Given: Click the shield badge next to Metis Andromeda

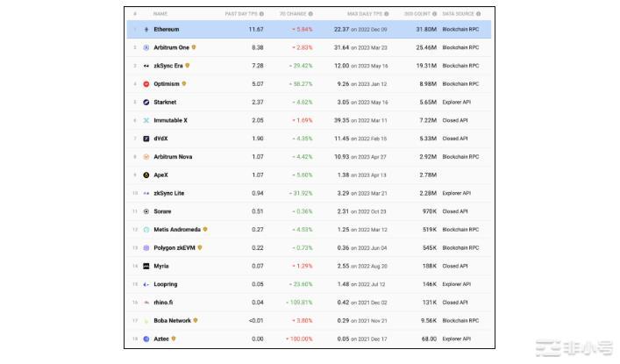Looking at the screenshot, I should [205, 230].
